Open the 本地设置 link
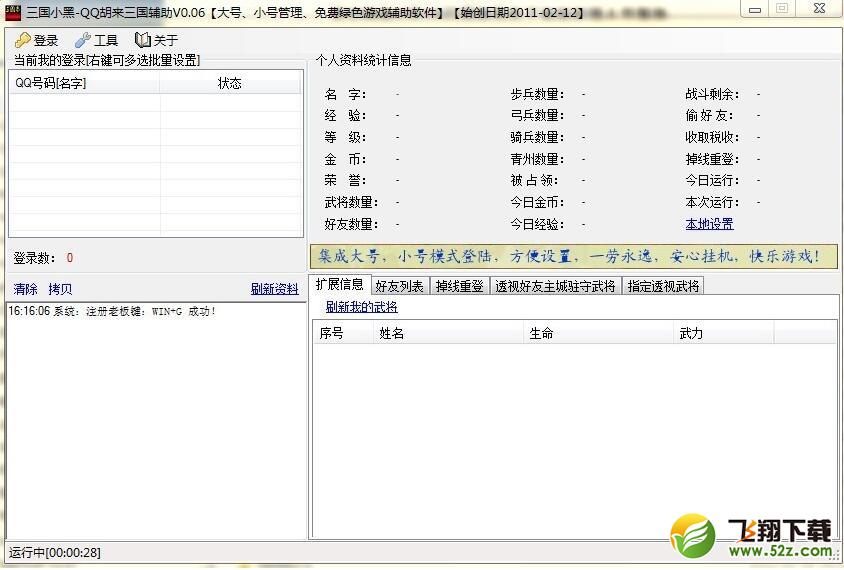Screen dimensions: 844x570 click(x=709, y=224)
